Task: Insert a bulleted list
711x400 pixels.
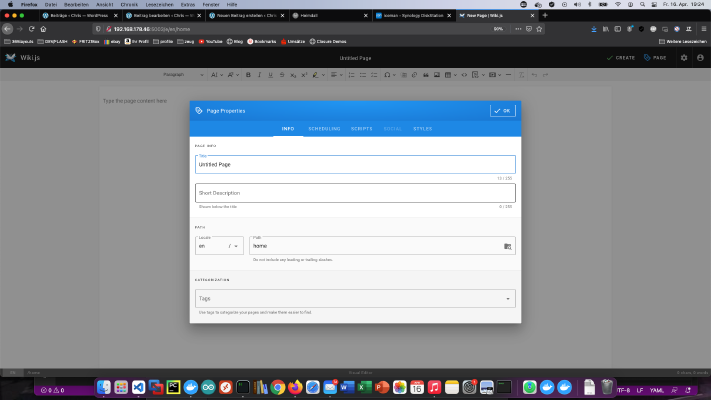Action: click(x=363, y=75)
